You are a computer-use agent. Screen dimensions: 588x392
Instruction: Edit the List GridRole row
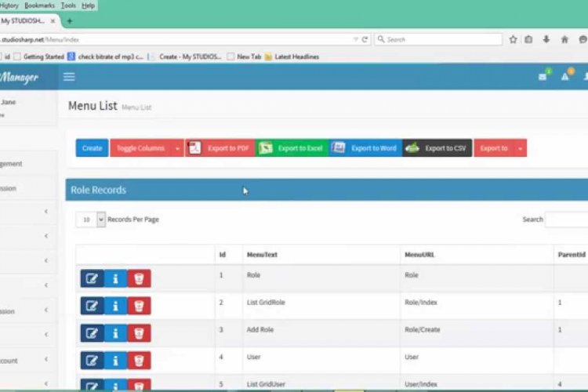[92, 306]
